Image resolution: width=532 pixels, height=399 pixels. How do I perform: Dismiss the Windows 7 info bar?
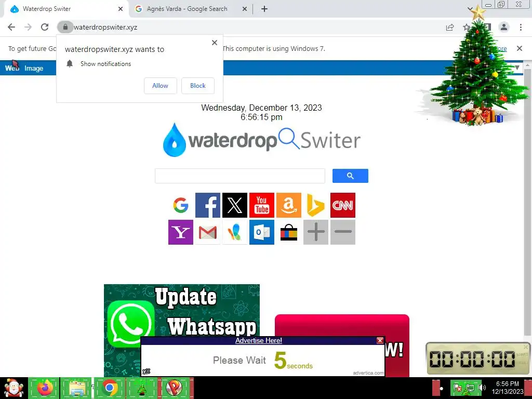pos(520,48)
